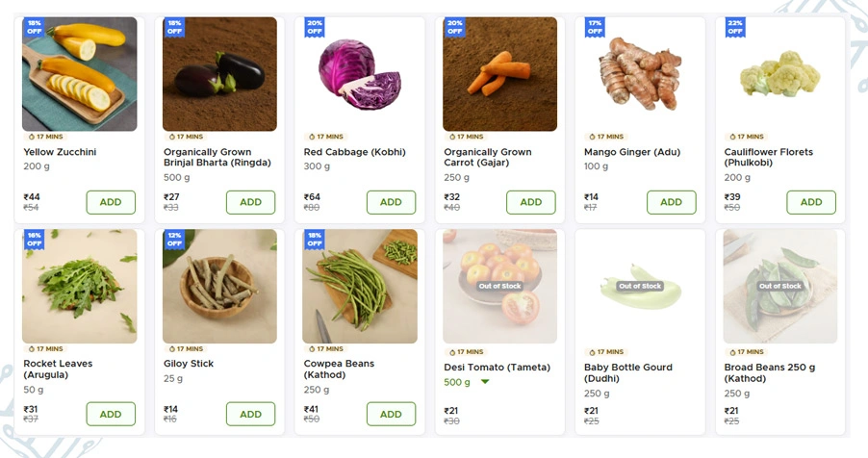Click the 12% OFF badge on Giloy Stick

coord(173,240)
